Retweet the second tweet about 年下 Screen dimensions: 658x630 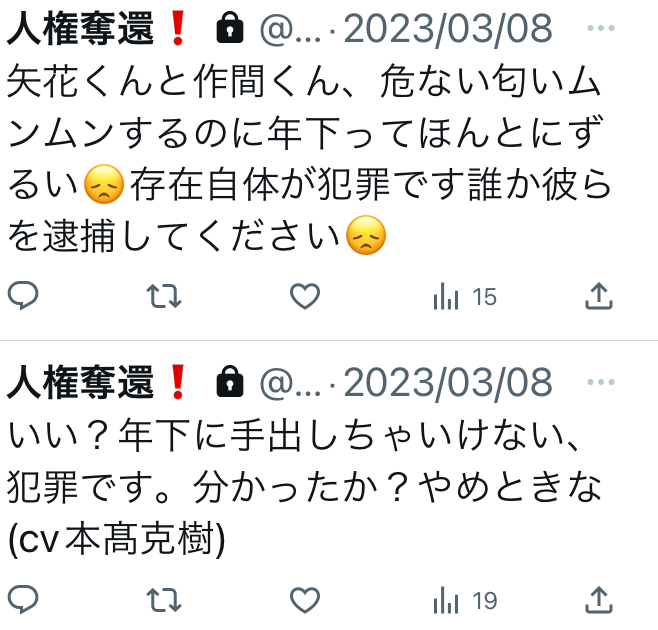[x=164, y=600]
